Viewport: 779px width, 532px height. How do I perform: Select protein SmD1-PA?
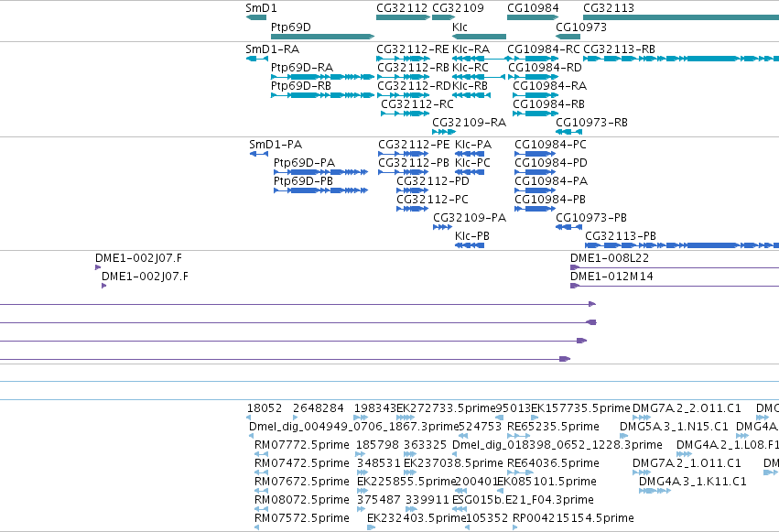pos(259,154)
